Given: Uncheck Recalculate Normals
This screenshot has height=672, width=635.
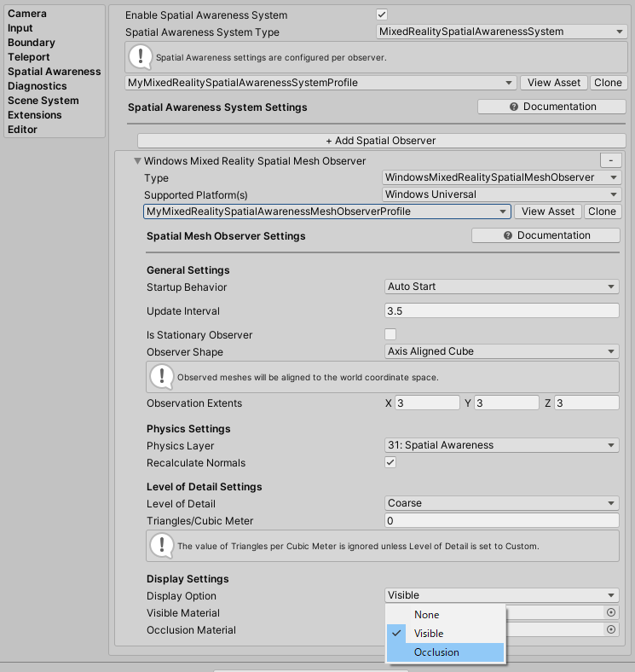Looking at the screenshot, I should coord(390,462).
